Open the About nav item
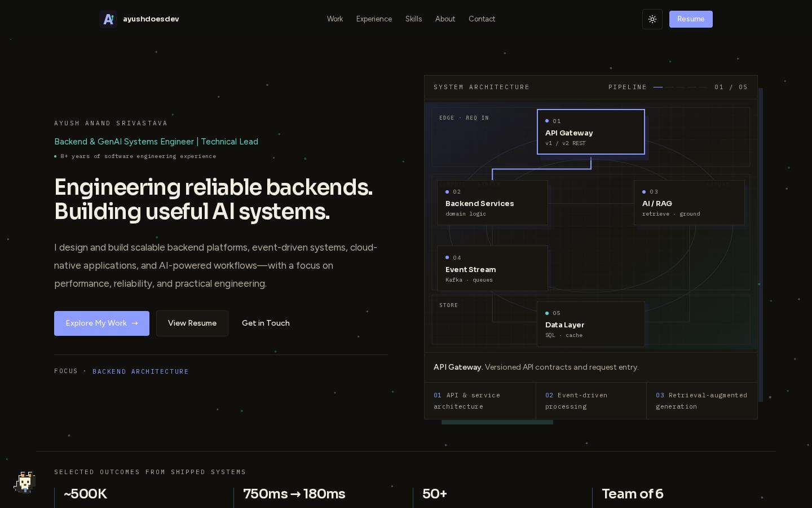The height and width of the screenshot is (508, 812). click(x=445, y=19)
